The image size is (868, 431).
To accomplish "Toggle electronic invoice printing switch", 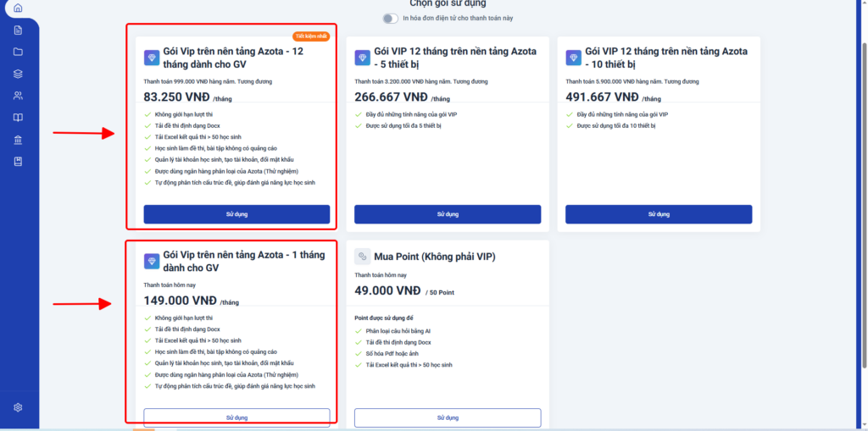I will pyautogui.click(x=390, y=19).
